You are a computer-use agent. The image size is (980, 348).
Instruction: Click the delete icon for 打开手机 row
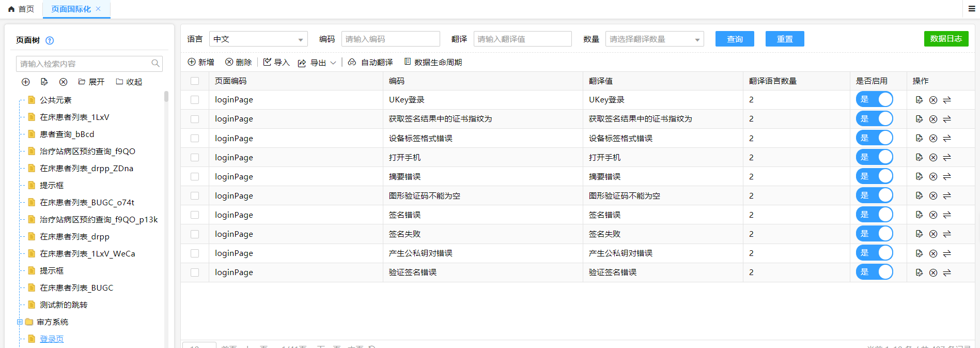(x=933, y=158)
